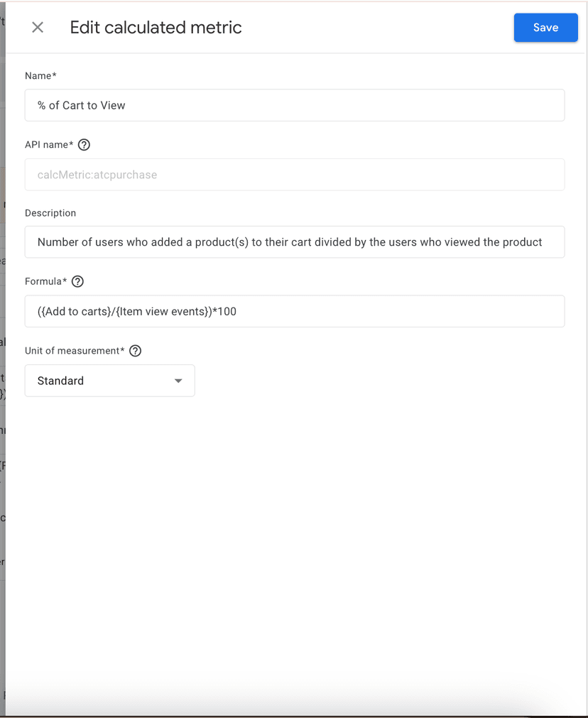
Task: Select the Standard option text
Action: pyautogui.click(x=60, y=381)
